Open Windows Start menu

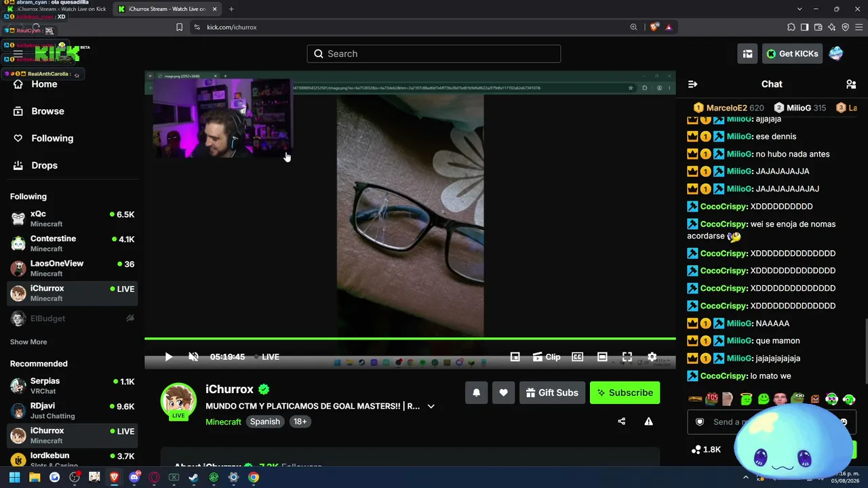[x=14, y=477]
